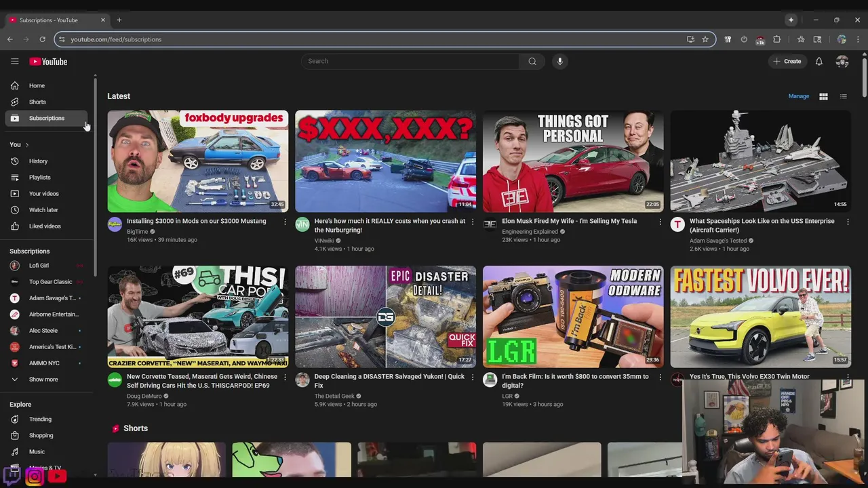The width and height of the screenshot is (868, 488).
Task: Open Liked videos list
Action: (x=46, y=226)
